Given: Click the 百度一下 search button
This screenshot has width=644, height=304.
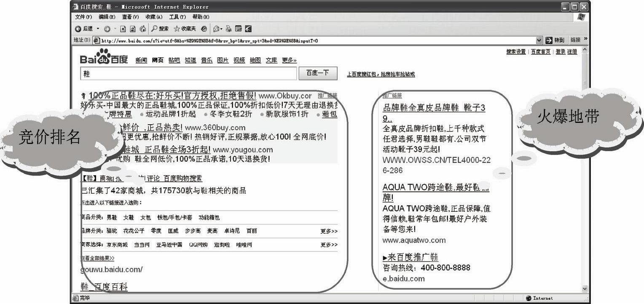Looking at the screenshot, I should point(318,73).
